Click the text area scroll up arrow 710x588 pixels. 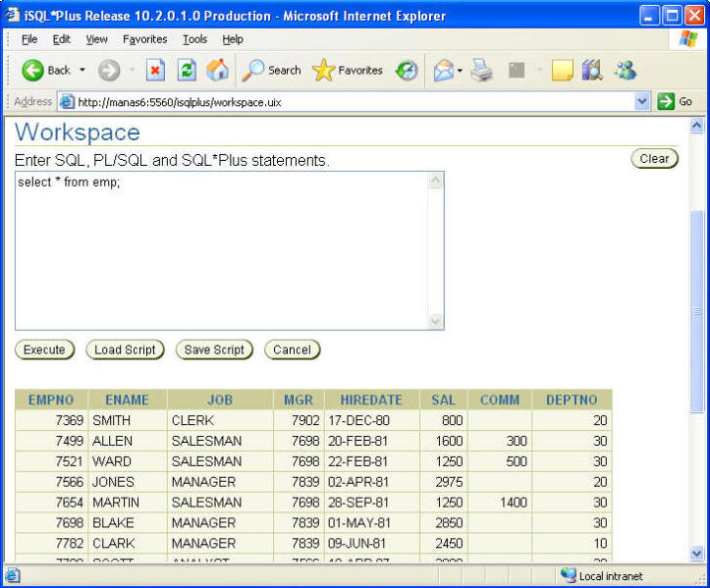point(436,181)
